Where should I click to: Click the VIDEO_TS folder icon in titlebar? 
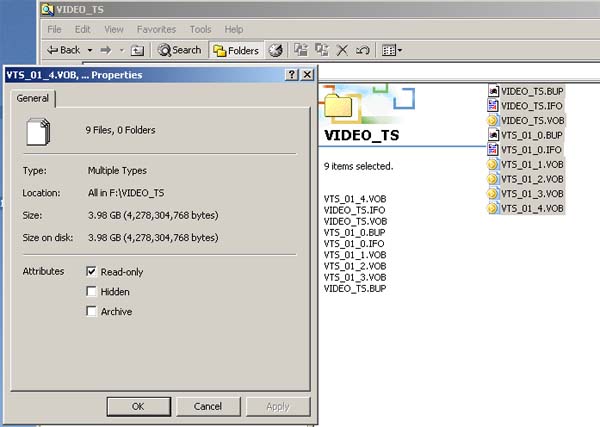tap(47, 9)
